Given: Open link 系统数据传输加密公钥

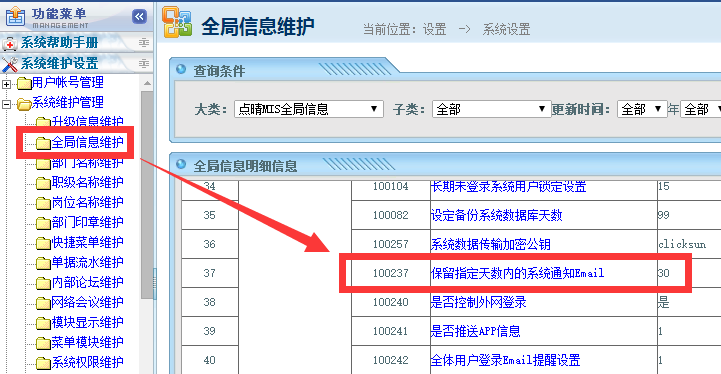Looking at the screenshot, I should point(491,244).
